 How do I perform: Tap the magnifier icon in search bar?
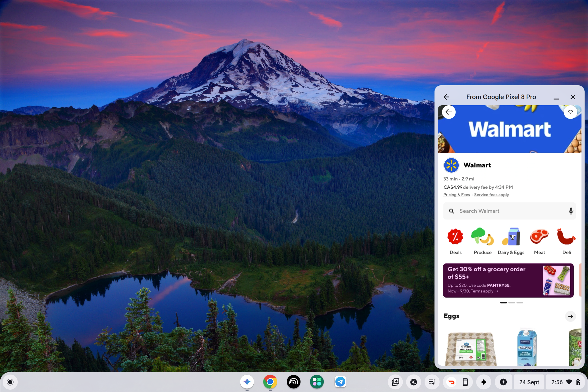click(451, 211)
